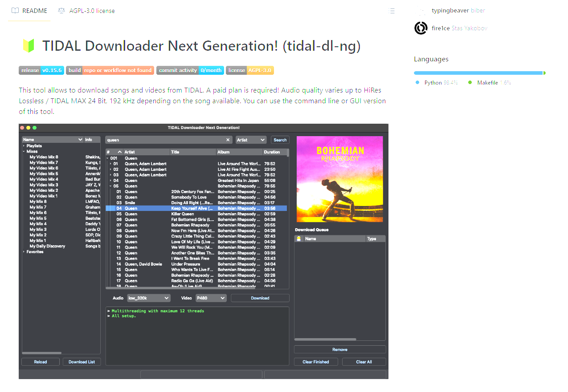Click the Remove button under Download Queue
568x392 pixels.
(340, 349)
